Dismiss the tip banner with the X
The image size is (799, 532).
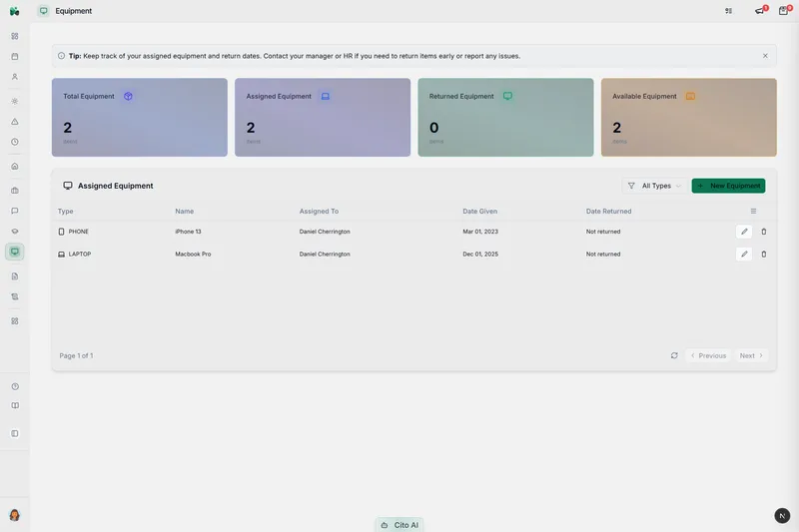pyautogui.click(x=765, y=56)
